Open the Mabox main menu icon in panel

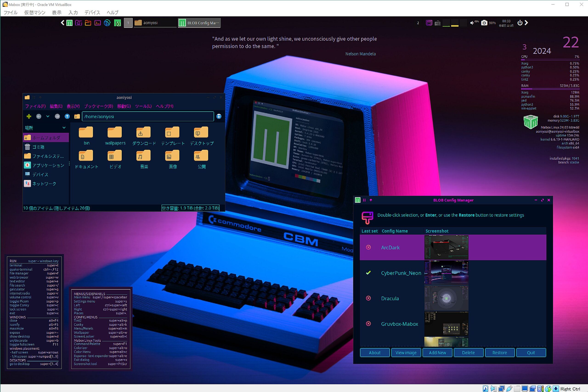[70, 23]
